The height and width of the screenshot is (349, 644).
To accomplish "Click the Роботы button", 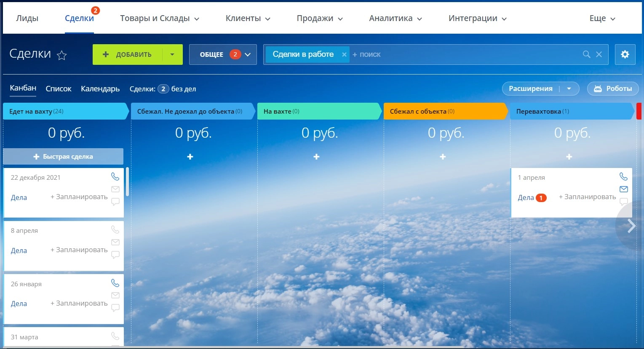I will 613,89.
